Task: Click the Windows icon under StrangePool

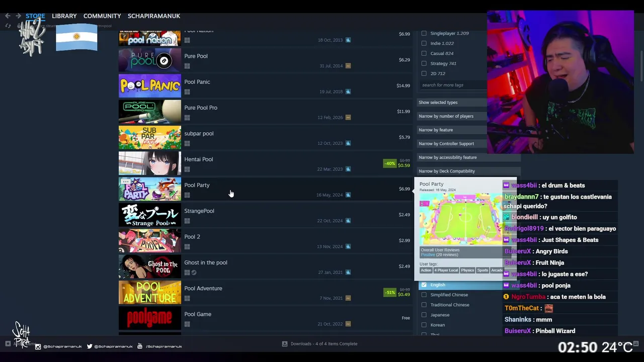Action: click(187, 221)
